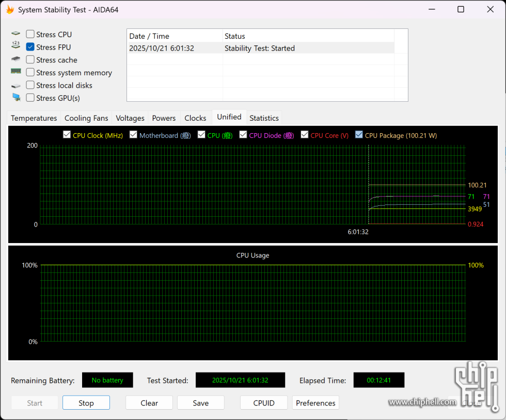Enable Stress system memory option

point(30,73)
